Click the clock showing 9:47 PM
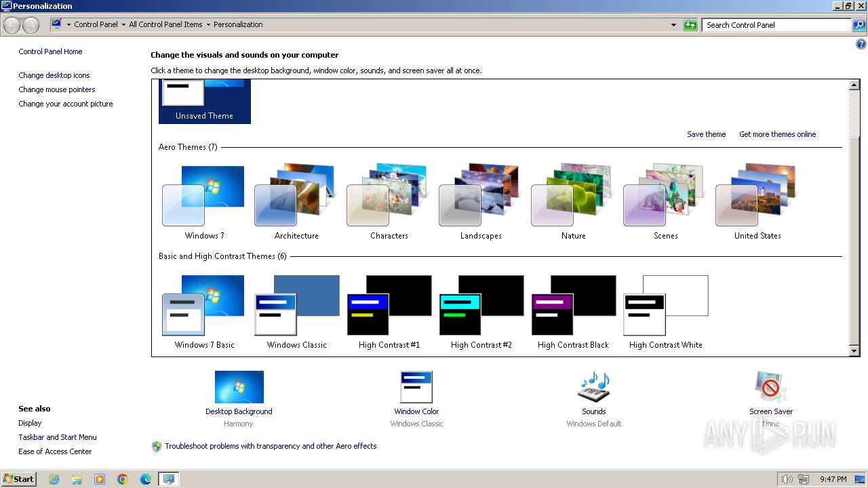Screen dimensions: 868x488 point(833,479)
